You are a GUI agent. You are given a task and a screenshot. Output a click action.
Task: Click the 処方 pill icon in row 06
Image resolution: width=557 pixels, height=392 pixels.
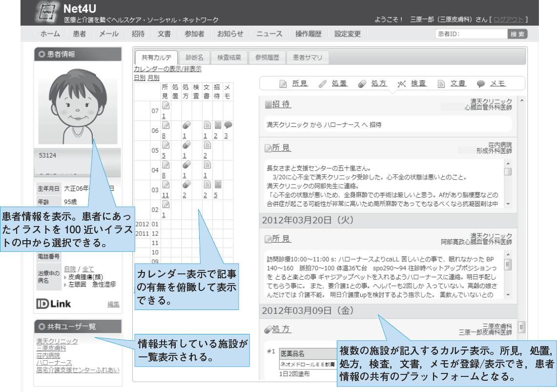[186, 125]
